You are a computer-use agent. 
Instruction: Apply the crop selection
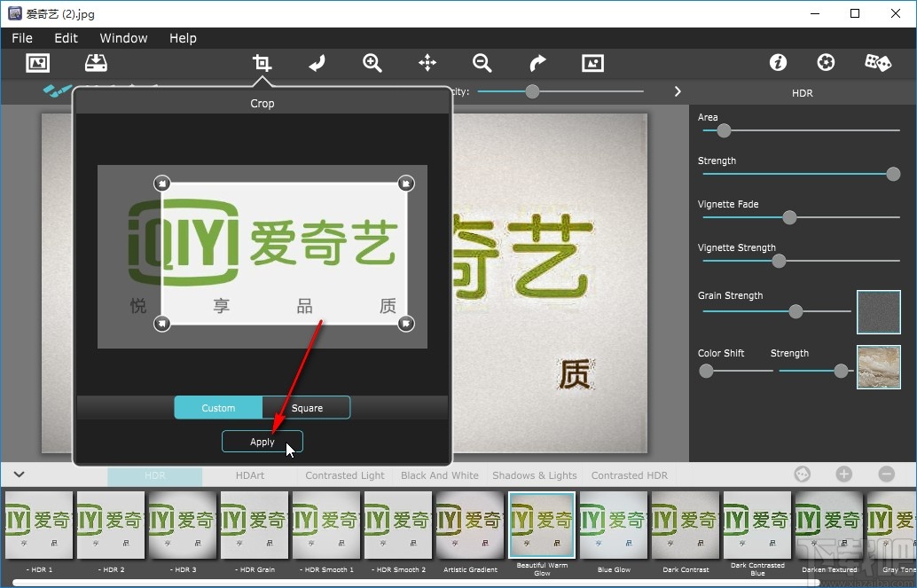pos(263,442)
